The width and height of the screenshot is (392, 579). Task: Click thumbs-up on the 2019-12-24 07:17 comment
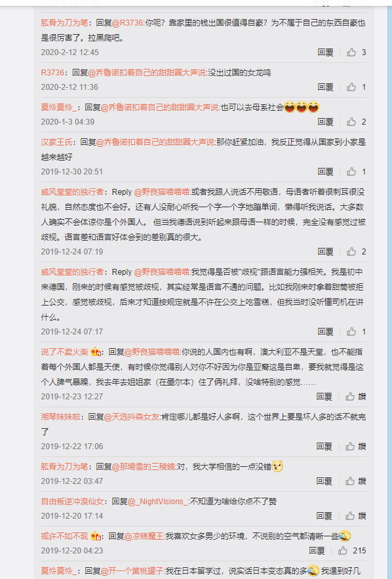point(351,332)
